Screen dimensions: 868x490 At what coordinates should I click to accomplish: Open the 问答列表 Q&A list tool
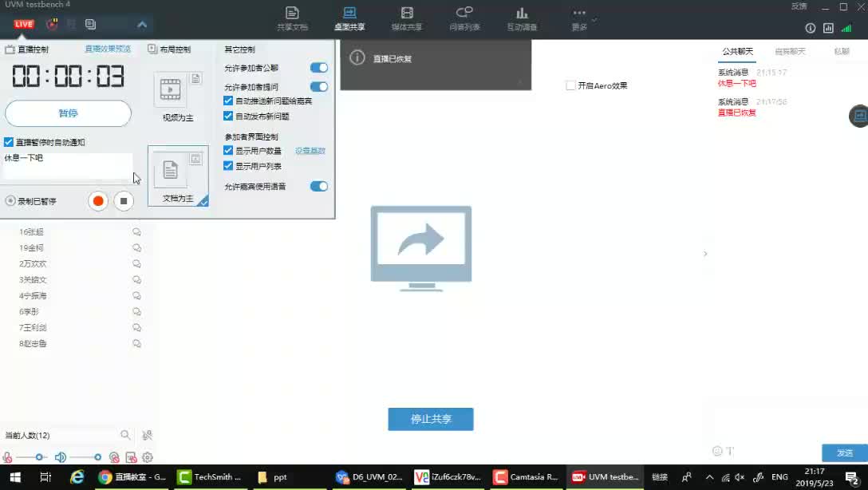click(464, 18)
